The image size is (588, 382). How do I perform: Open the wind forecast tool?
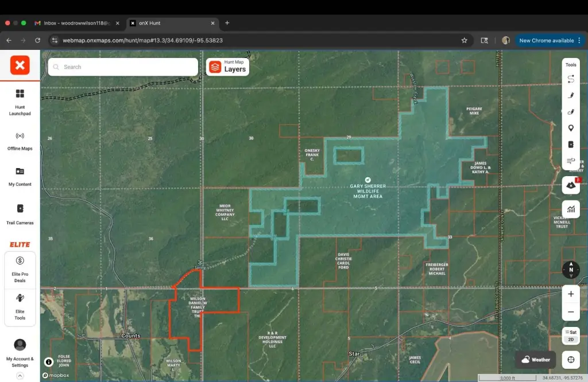tap(571, 161)
